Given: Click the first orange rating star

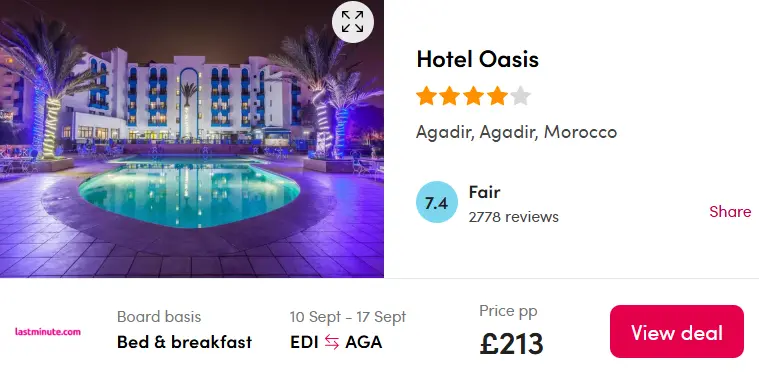Looking at the screenshot, I should click(426, 96).
